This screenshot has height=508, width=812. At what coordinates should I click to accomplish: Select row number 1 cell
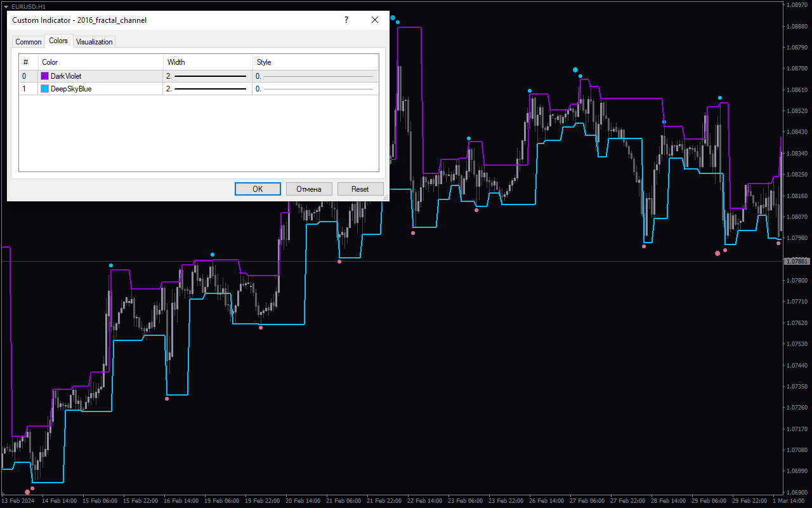pyautogui.click(x=29, y=89)
